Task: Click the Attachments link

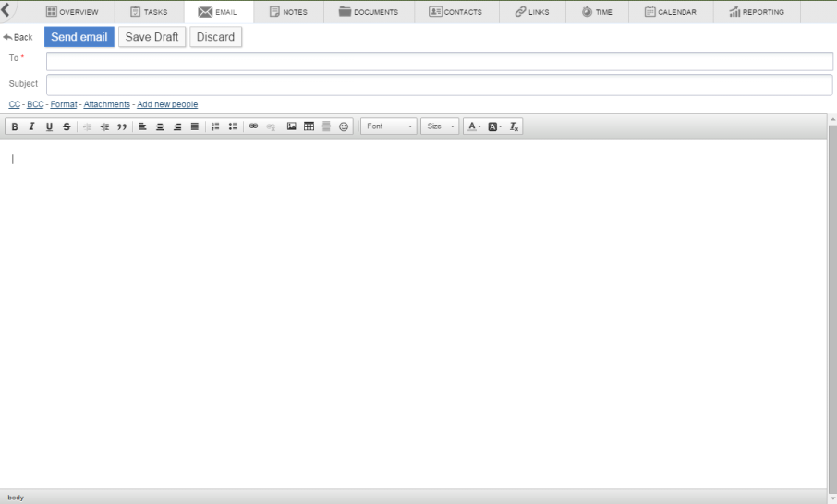Action: click(107, 104)
